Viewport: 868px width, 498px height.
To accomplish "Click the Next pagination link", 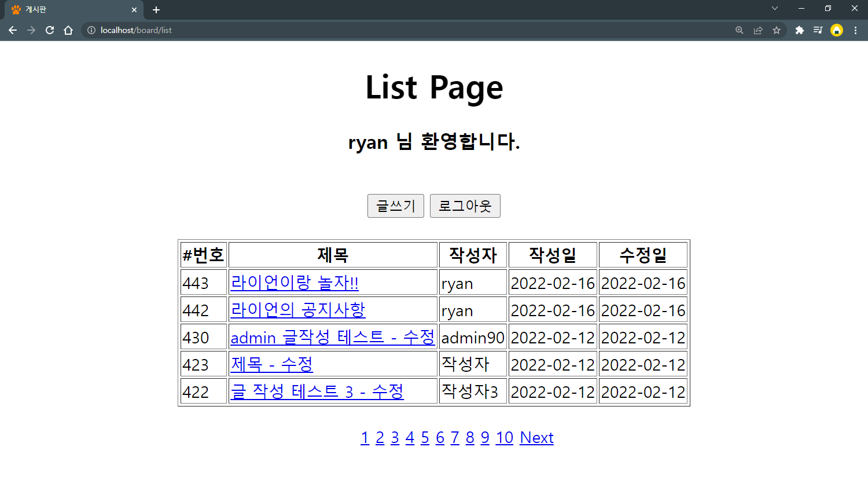I will (536, 438).
